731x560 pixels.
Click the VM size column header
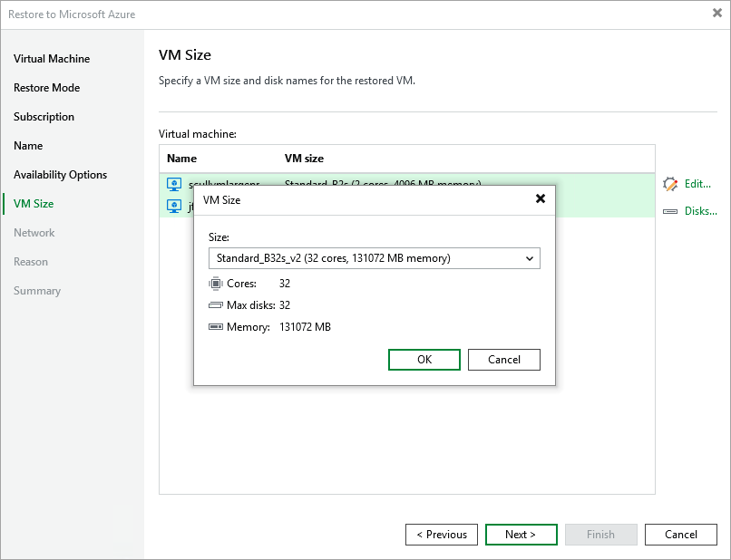[304, 159]
